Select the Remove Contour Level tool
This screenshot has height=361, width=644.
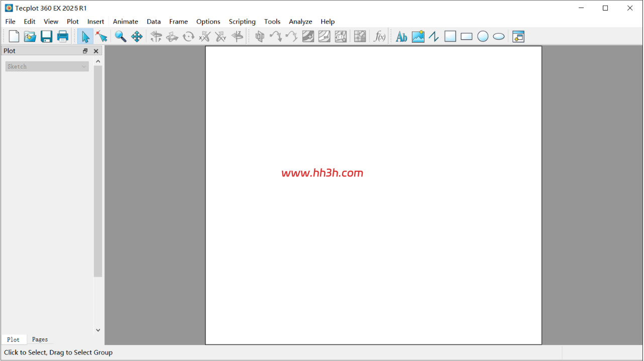325,36
